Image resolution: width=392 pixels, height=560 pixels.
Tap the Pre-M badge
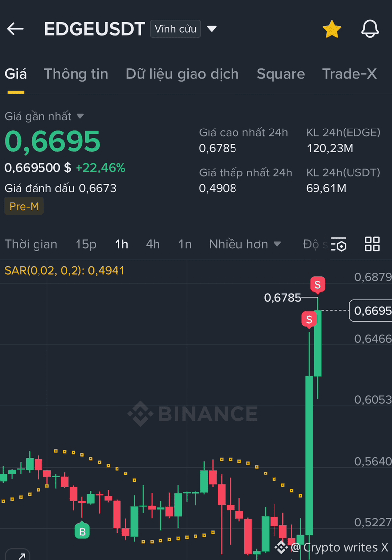[x=24, y=206]
